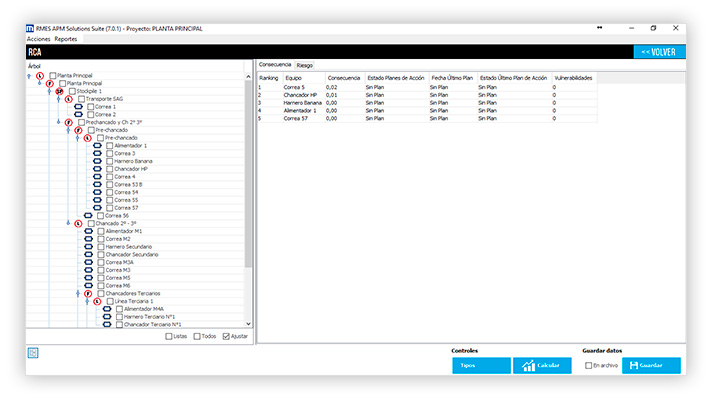Collapse the Transporte SAG branch
716x399 pixels.
58,99
